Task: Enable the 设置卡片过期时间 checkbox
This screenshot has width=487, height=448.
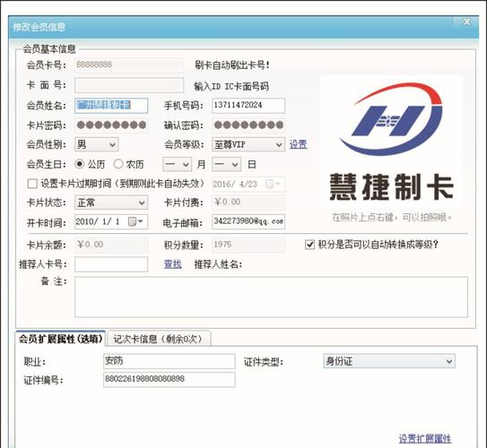Action: (32, 184)
